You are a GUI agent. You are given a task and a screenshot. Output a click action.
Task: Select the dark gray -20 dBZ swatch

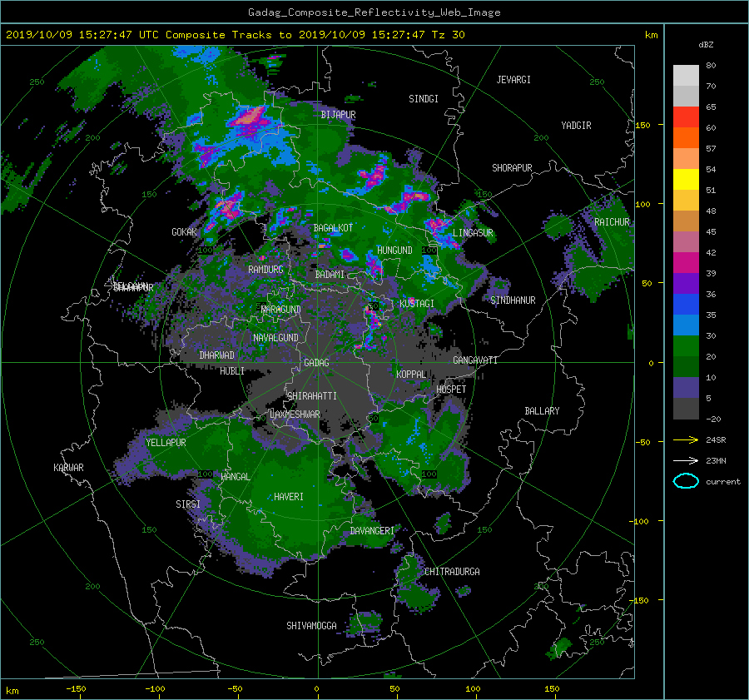pos(686,409)
